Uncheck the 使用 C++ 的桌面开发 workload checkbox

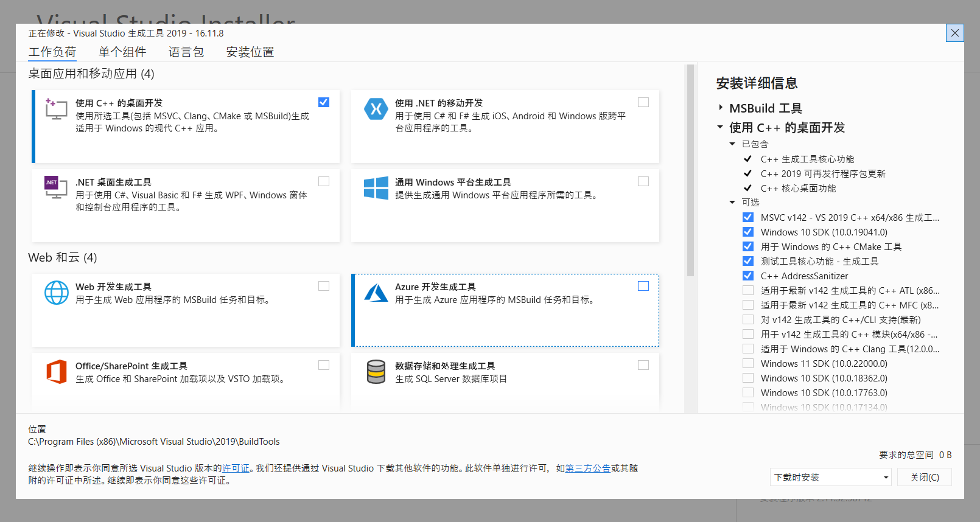(324, 102)
